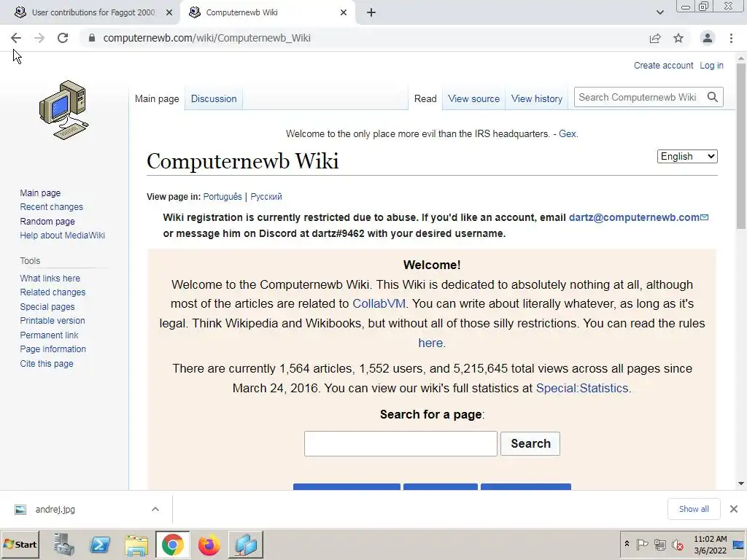Click the browser address bar URL
Screen dimensions: 747x560
206,38
